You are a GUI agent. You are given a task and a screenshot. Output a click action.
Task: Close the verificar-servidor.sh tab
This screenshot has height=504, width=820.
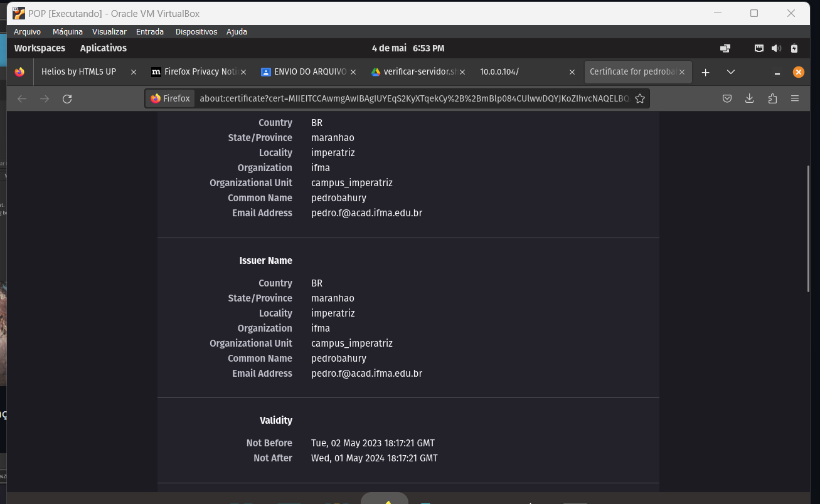(x=462, y=71)
